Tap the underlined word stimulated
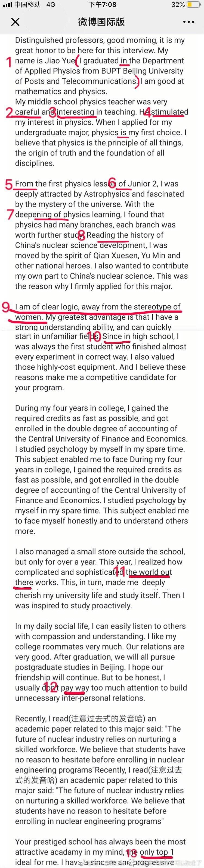204x868 pixels. pos(170,112)
